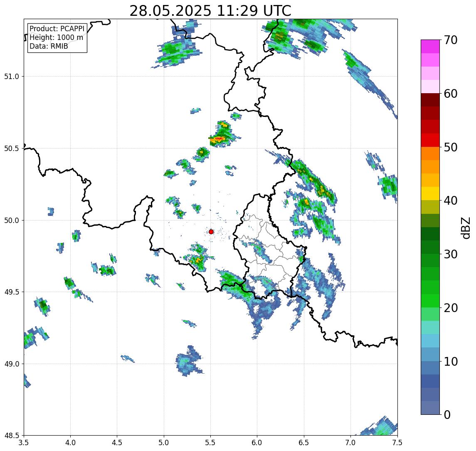Click the longitude axis label 4.0
This screenshot has width=476, height=451.
(70, 443)
